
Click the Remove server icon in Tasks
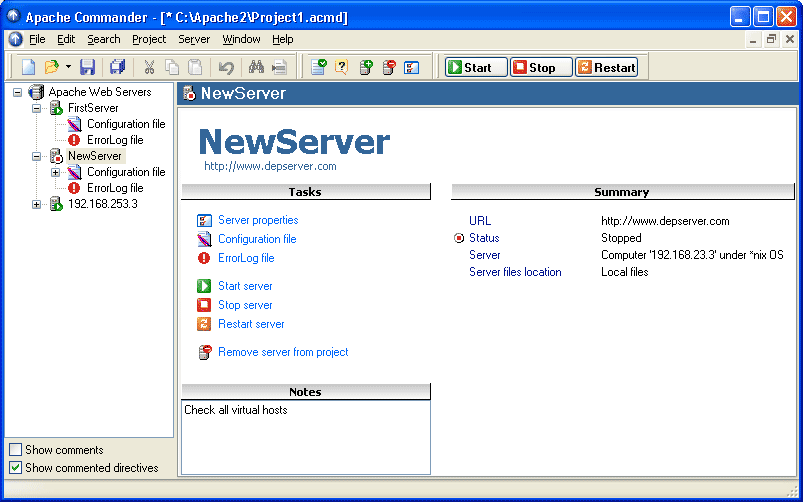(204, 352)
